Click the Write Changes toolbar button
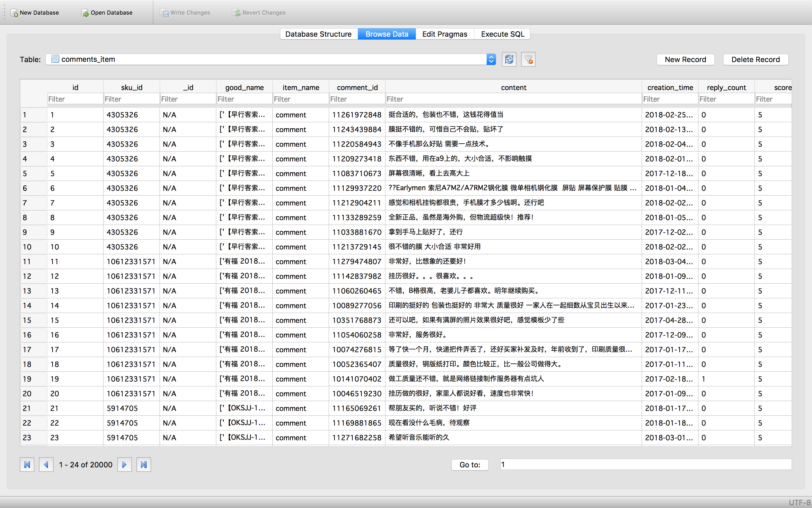The height and width of the screenshot is (508, 812). click(x=185, y=13)
